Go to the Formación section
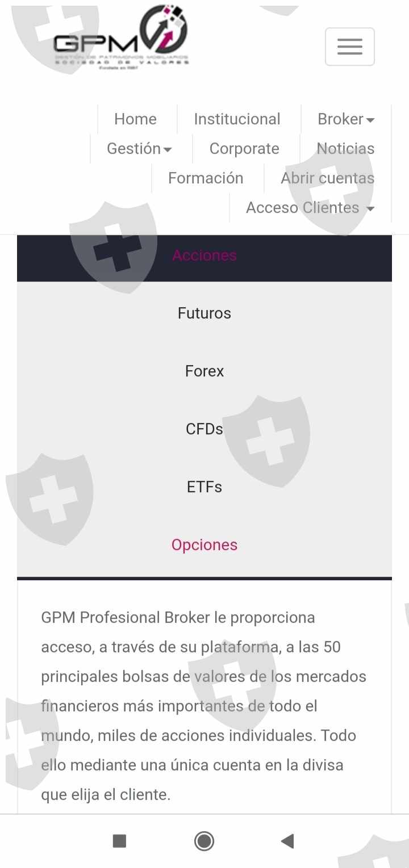The width and height of the screenshot is (409, 868). (x=206, y=178)
